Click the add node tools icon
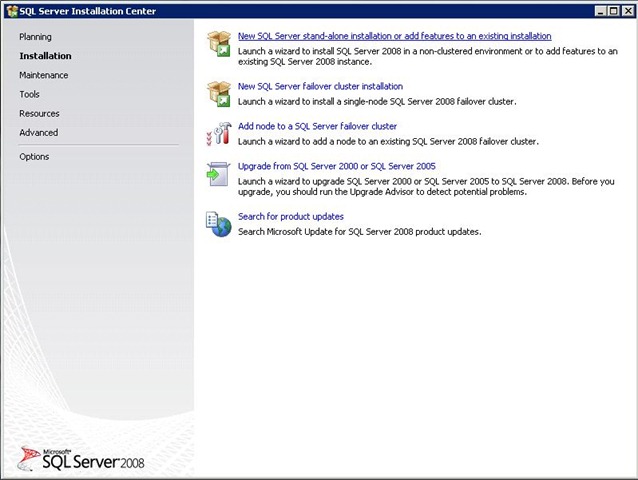Screen dimensions: 638x480 pyautogui.click(x=219, y=133)
